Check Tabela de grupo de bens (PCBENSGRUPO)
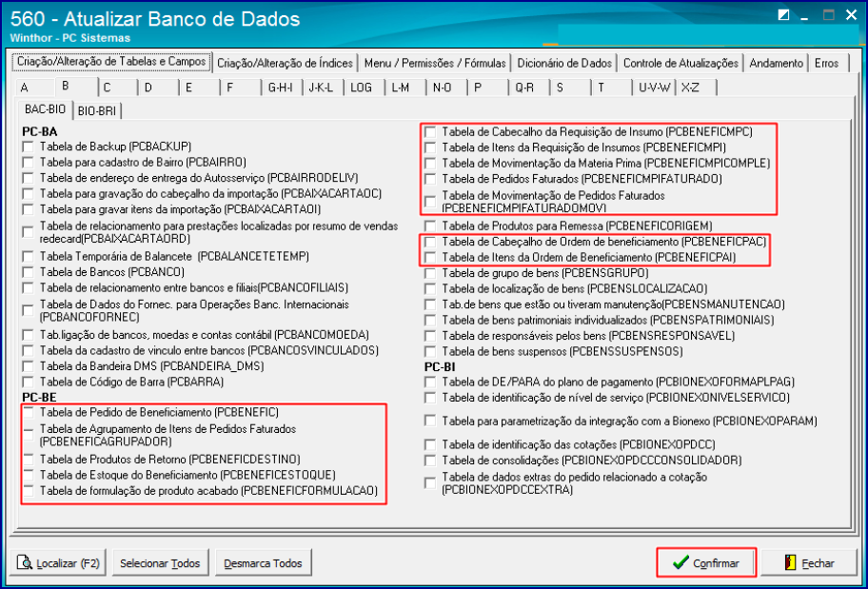The image size is (868, 589). (430, 273)
